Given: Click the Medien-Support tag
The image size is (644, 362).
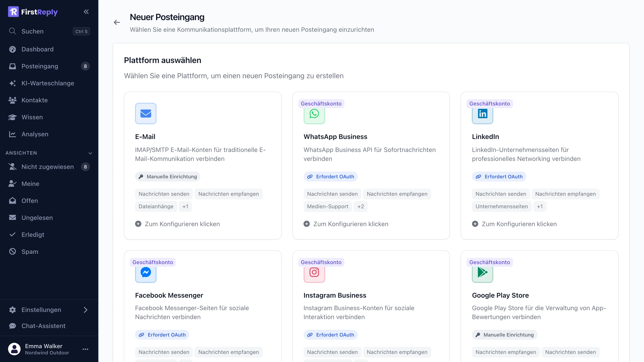Looking at the screenshot, I should coord(328,207).
